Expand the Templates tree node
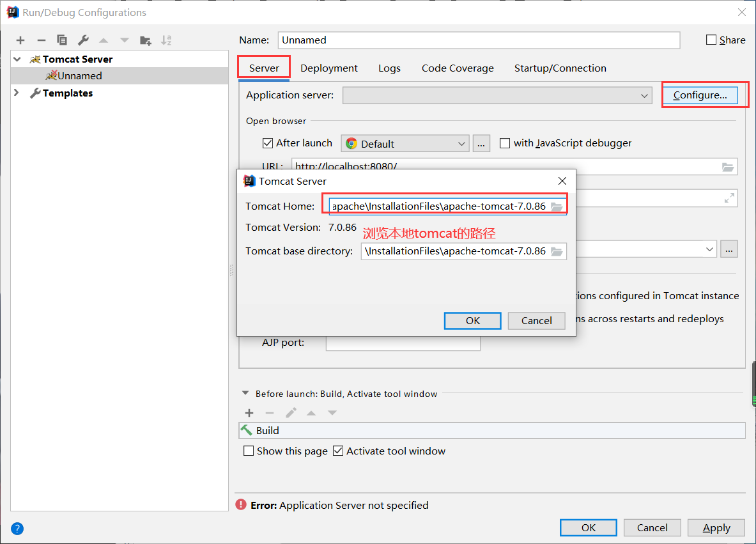The height and width of the screenshot is (544, 756). (x=15, y=93)
